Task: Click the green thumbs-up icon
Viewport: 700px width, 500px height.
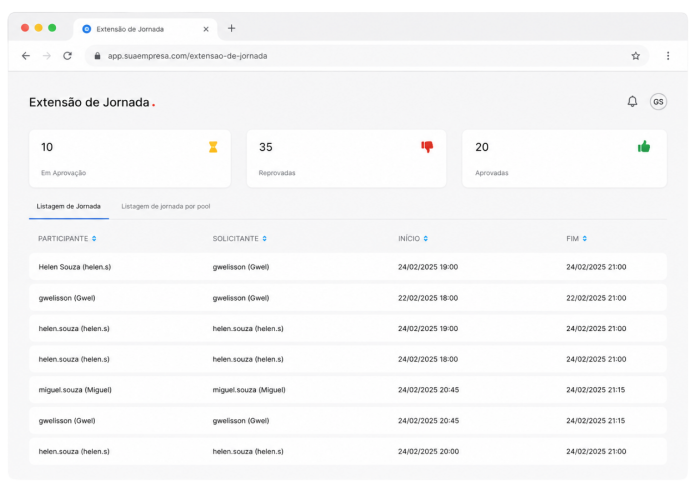Action: [x=644, y=146]
